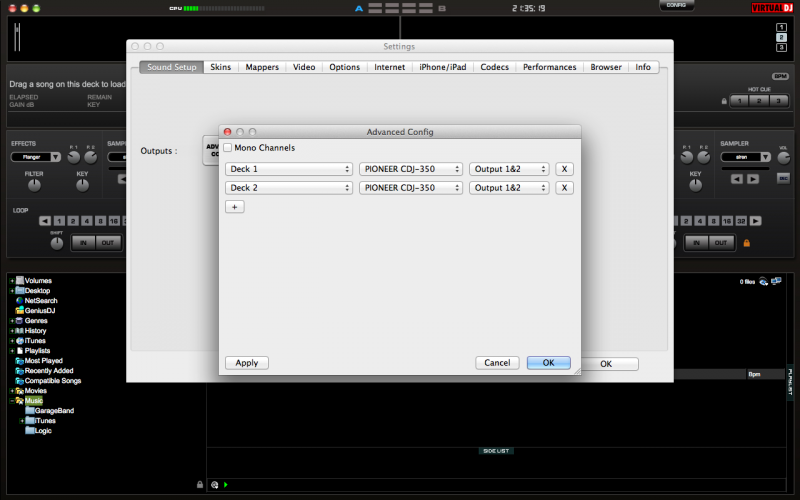Select right deck loop length 32

pos(741,221)
